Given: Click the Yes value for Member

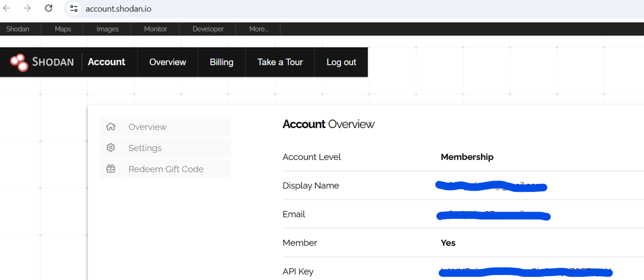Looking at the screenshot, I should 448,243.
